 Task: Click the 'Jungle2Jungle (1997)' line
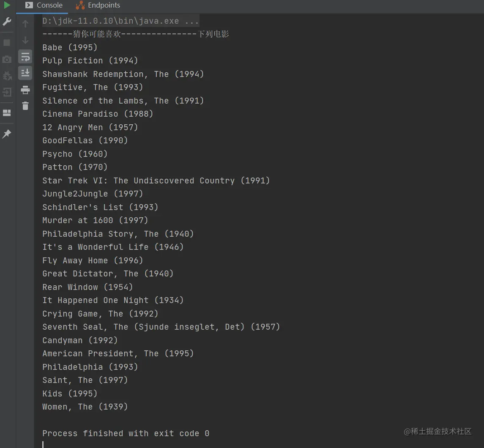(x=93, y=194)
